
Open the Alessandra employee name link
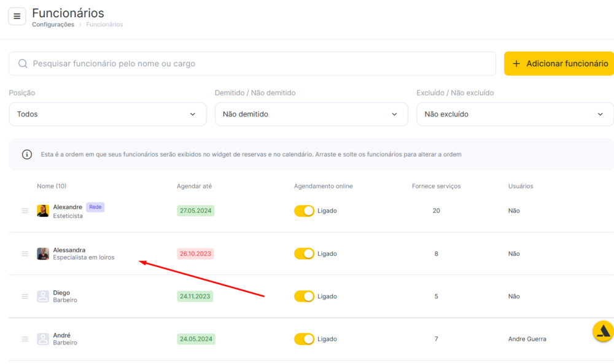coord(69,250)
